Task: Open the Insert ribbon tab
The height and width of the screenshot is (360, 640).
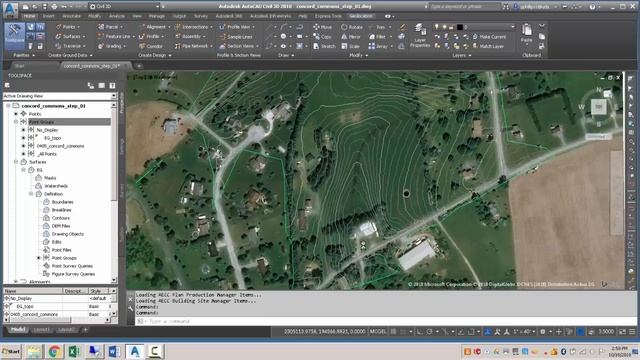Action: [x=49, y=16]
